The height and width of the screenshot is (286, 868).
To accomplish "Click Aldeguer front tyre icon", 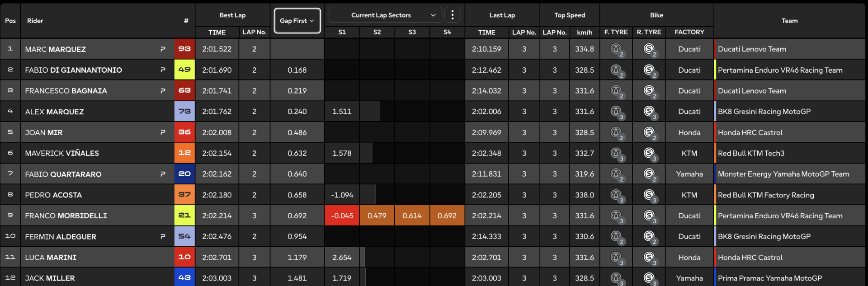I will point(617,237).
